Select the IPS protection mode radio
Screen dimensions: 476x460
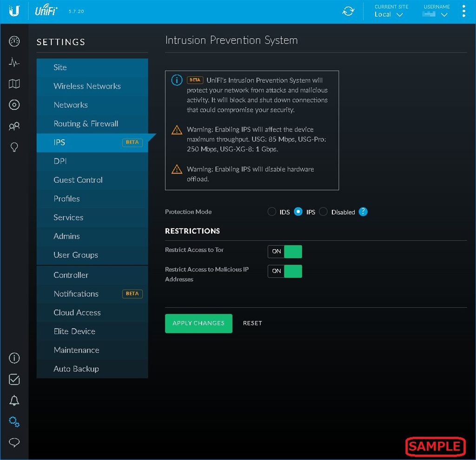click(298, 212)
